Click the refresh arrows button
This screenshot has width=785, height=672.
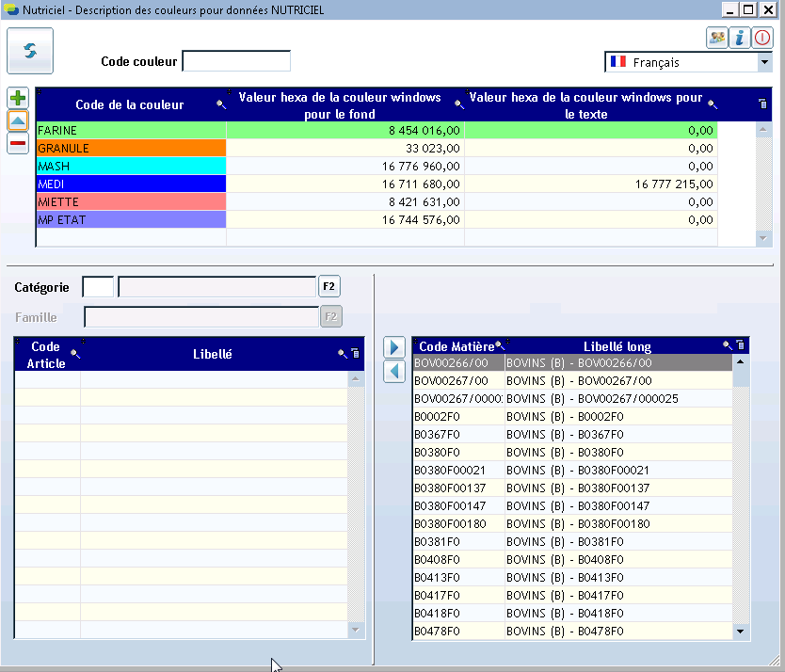click(30, 51)
